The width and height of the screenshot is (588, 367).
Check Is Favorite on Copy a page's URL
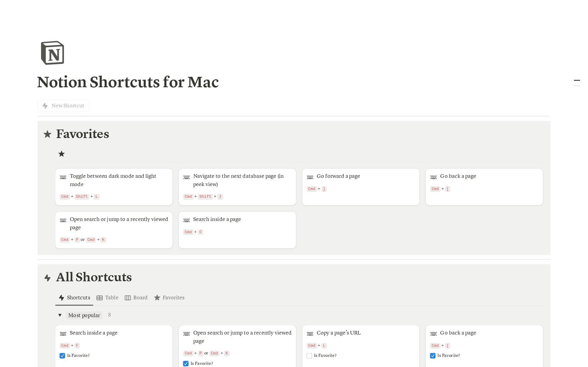click(x=309, y=356)
